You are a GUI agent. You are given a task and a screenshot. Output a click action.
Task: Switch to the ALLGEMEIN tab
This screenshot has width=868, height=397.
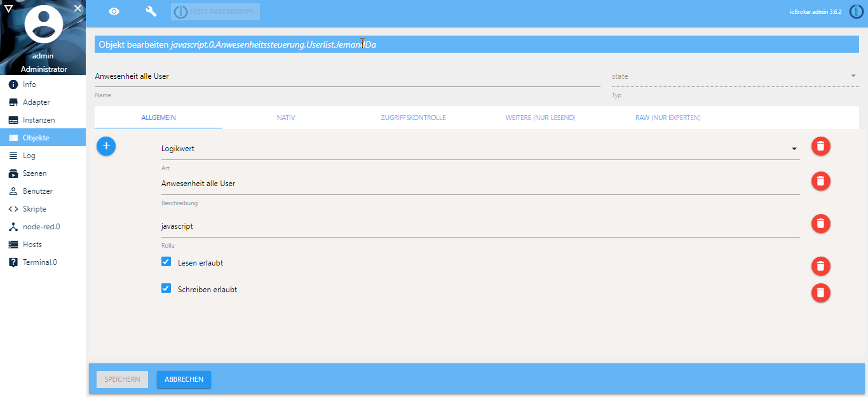point(159,118)
